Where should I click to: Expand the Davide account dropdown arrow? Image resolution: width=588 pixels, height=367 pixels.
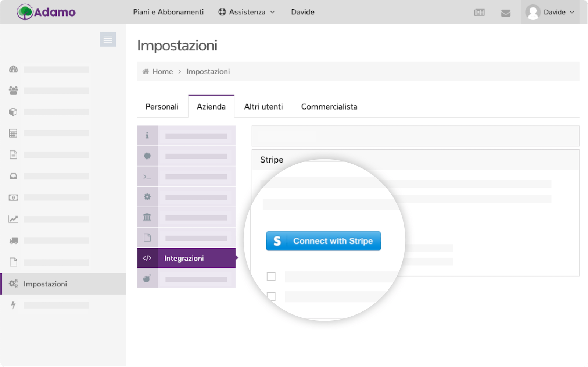(x=572, y=12)
